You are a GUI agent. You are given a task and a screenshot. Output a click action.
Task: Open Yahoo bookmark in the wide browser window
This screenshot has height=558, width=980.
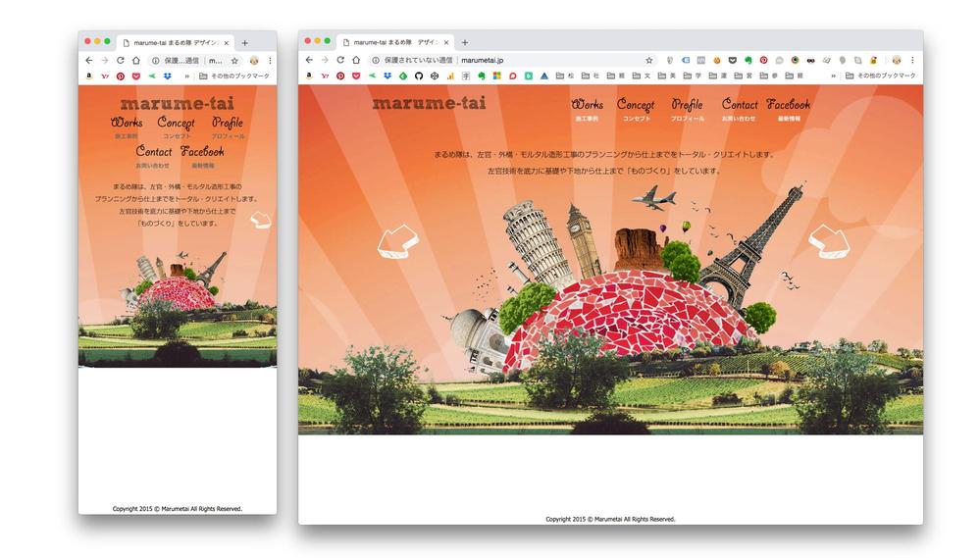(x=325, y=76)
